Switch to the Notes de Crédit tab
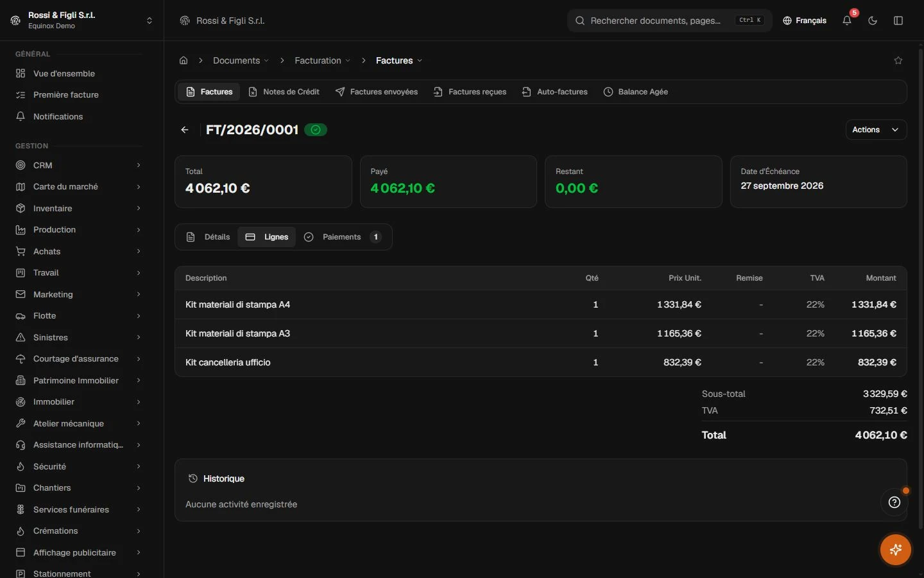Image resolution: width=924 pixels, height=578 pixels. (284, 92)
